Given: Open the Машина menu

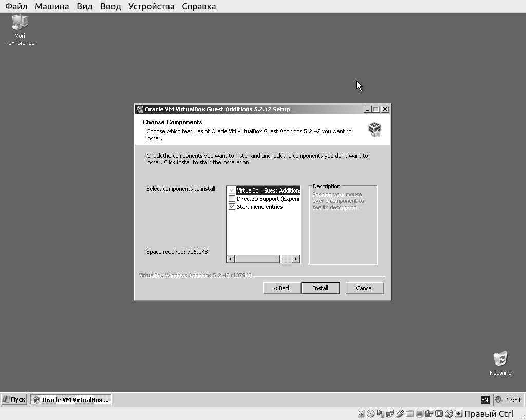Looking at the screenshot, I should (x=52, y=6).
